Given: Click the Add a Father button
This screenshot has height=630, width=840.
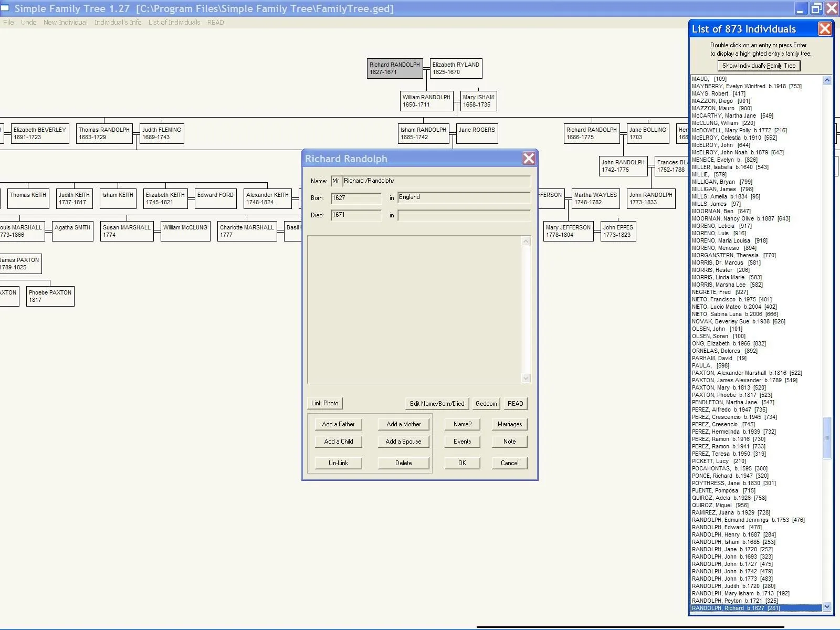Looking at the screenshot, I should [x=338, y=424].
